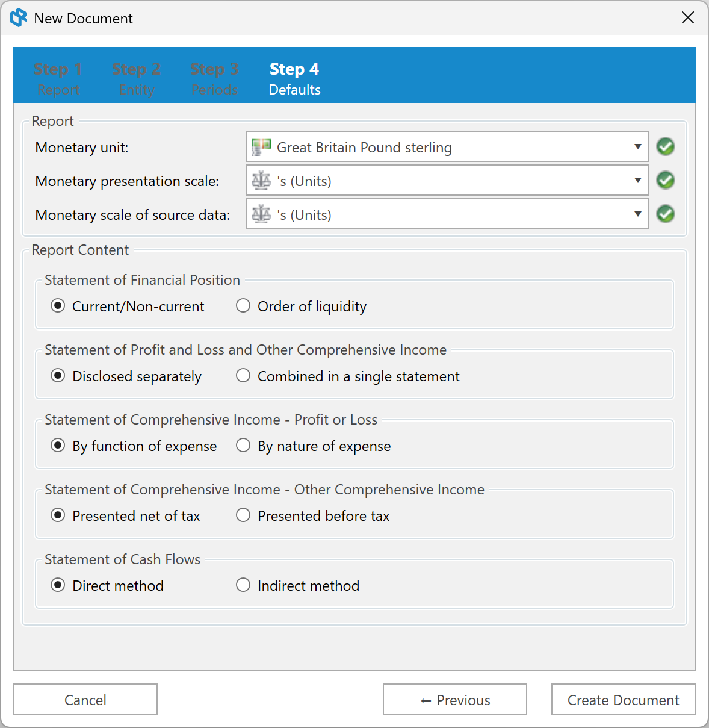
Task: Click the scale icon in Monetary scale of source data
Action: (261, 214)
